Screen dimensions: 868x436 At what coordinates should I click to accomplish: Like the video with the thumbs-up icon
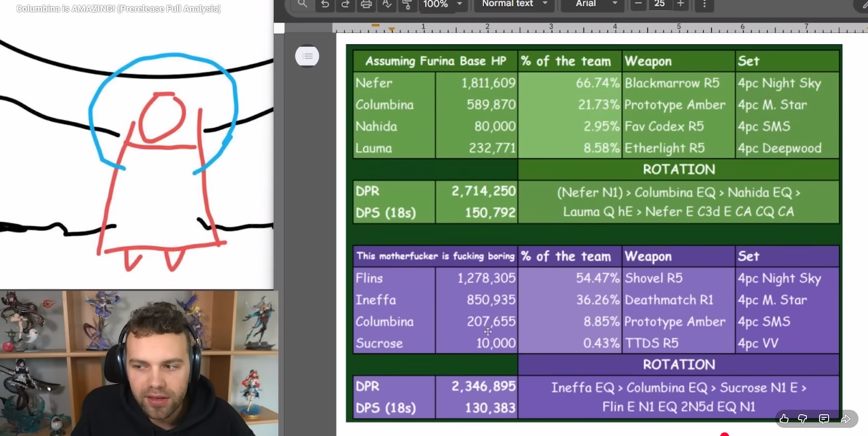(x=784, y=419)
